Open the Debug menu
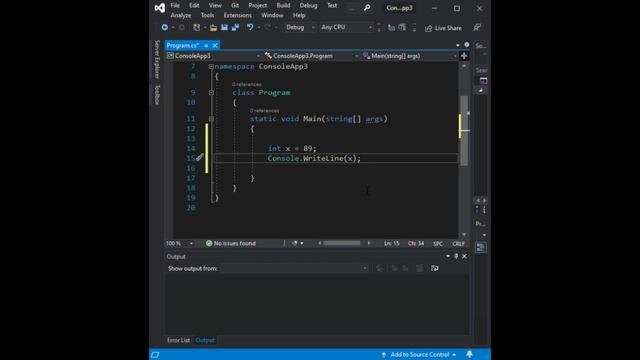Image resolution: width=640 pixels, height=360 pixels. 308,5
